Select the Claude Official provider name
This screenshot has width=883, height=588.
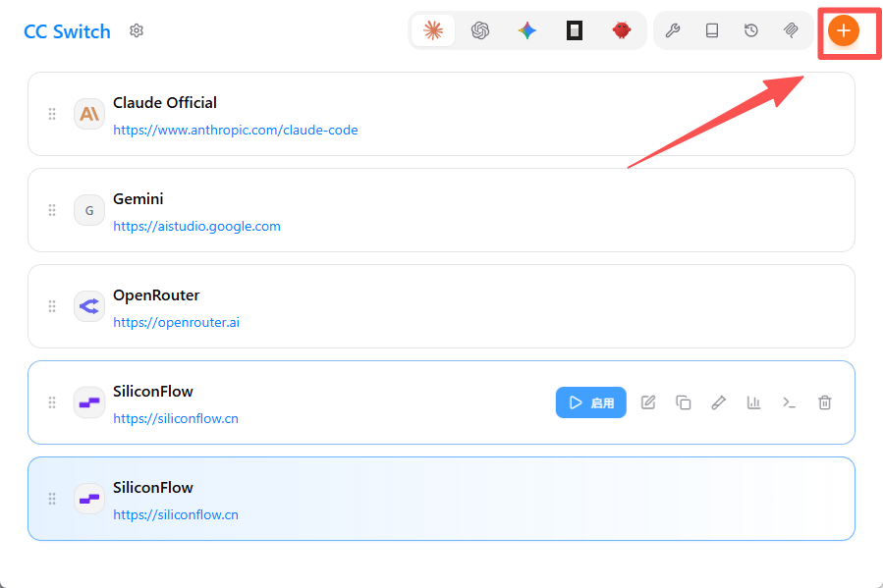pos(164,102)
